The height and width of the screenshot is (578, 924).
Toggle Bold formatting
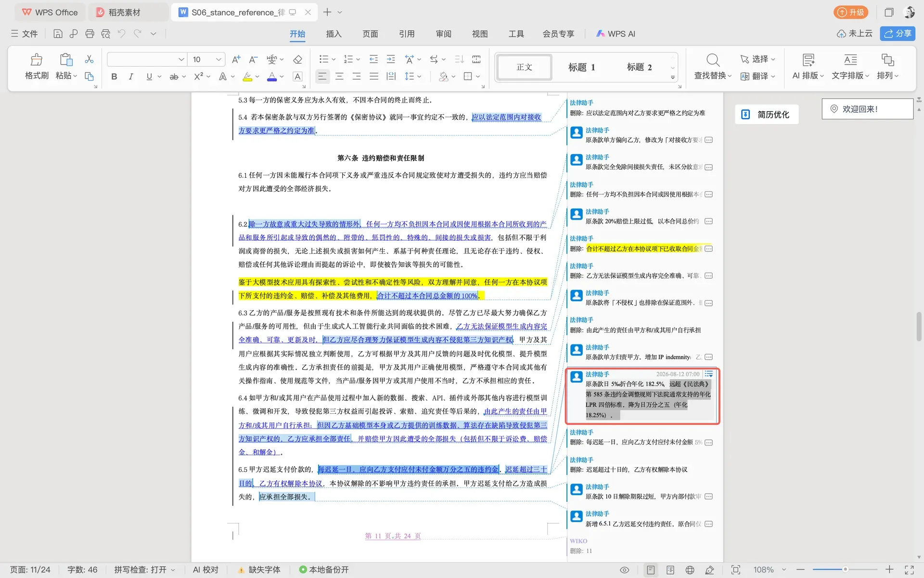point(114,76)
